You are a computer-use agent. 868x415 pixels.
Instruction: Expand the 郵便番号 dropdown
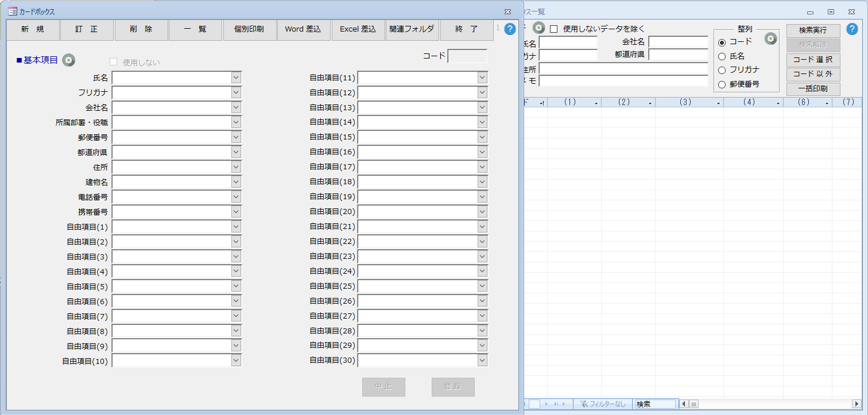(236, 137)
